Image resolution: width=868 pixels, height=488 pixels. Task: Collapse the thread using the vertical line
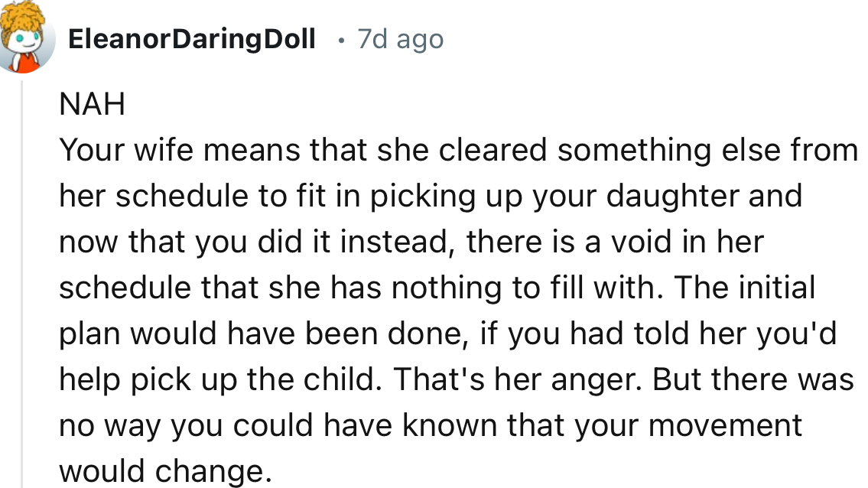click(x=22, y=283)
